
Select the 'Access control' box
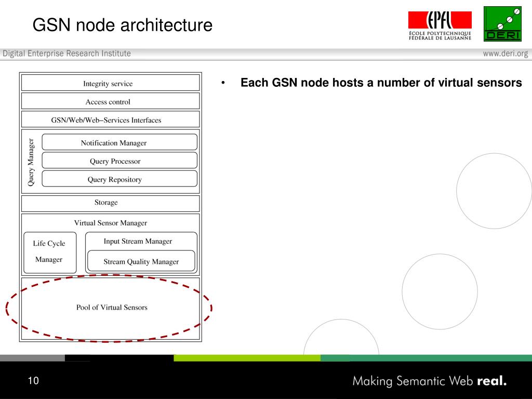coord(111,101)
